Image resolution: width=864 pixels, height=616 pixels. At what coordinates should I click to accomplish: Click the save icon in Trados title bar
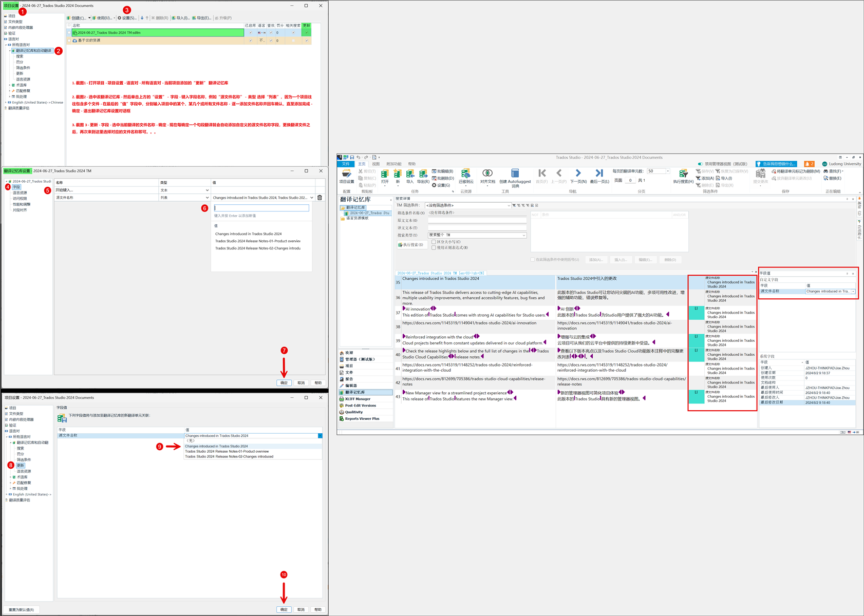point(352,157)
